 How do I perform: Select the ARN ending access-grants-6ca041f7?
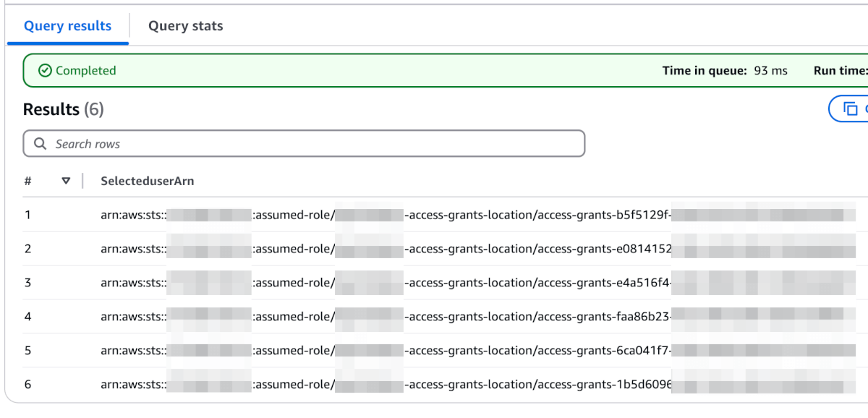477,351
